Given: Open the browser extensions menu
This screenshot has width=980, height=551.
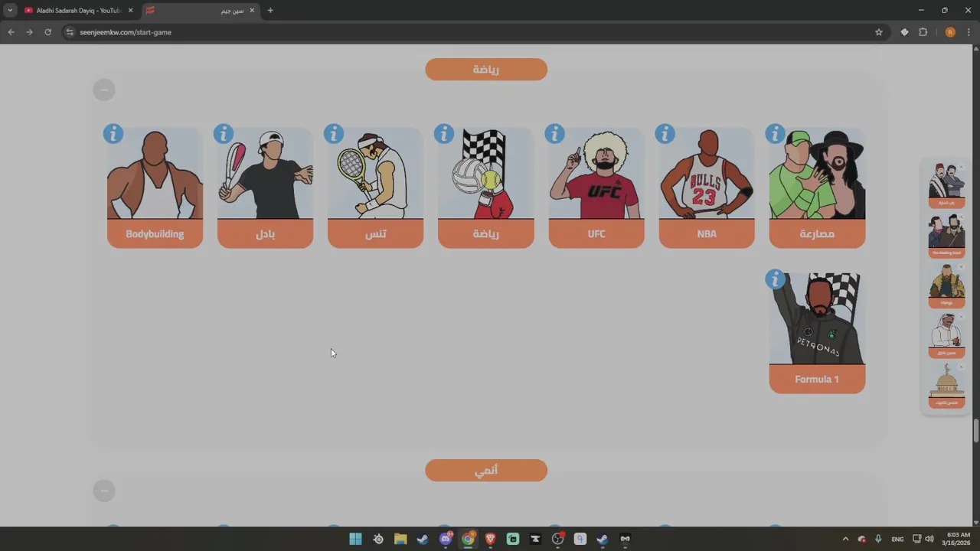Looking at the screenshot, I should 923,32.
